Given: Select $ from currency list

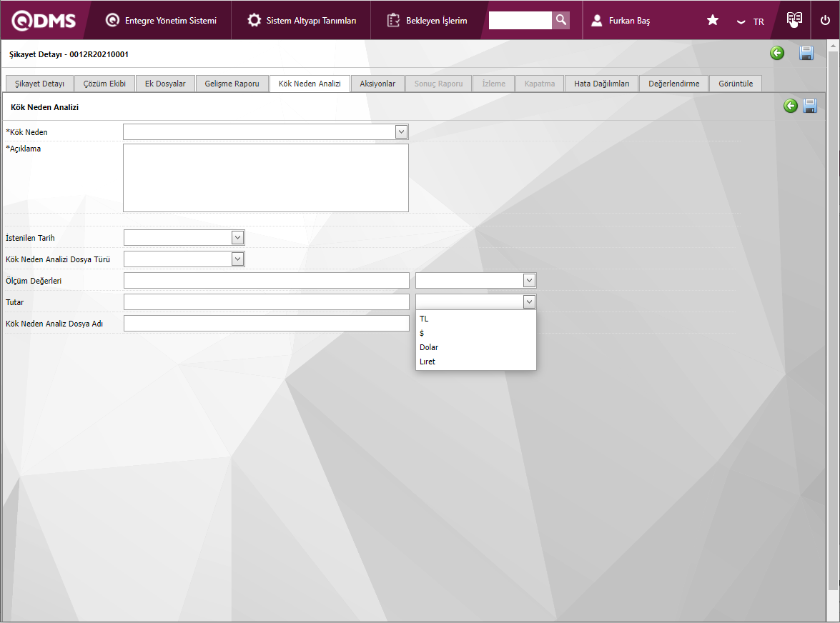Looking at the screenshot, I should coord(475,333).
